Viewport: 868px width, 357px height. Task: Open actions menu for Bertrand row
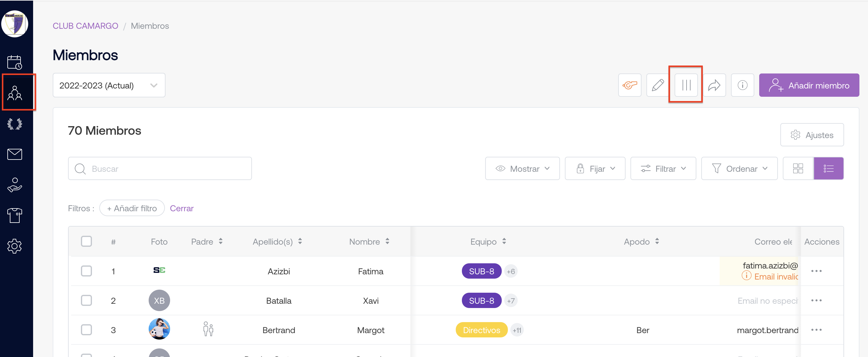coord(816,330)
